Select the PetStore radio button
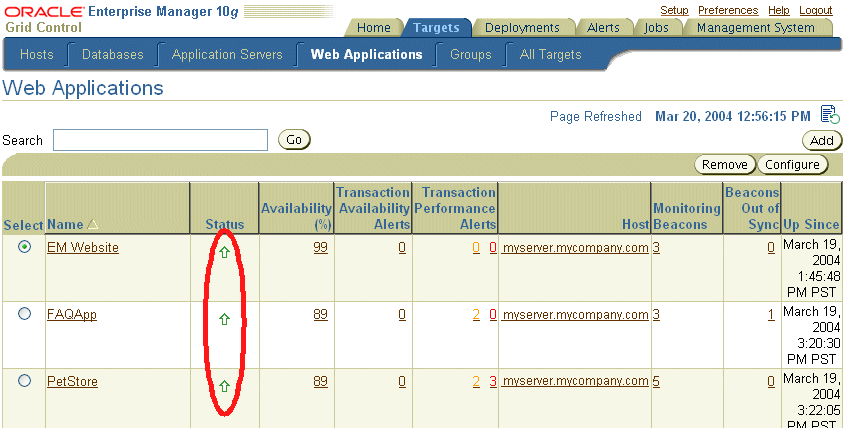Screen dimensions: 852x428 pos(24,381)
